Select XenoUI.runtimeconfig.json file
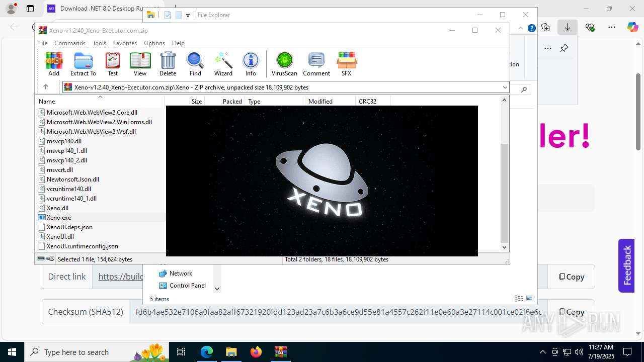Image resolution: width=644 pixels, height=362 pixels. (x=82, y=246)
